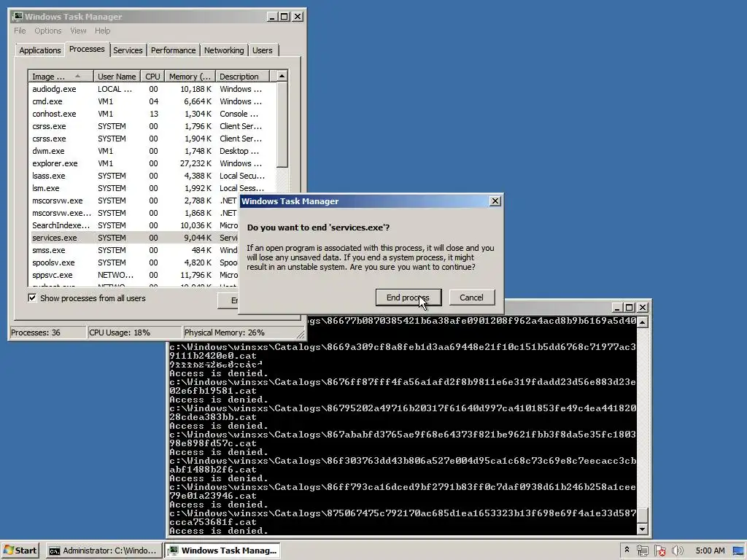Select the lsass.exe process row
Screen dimensions: 747x560
152,176
